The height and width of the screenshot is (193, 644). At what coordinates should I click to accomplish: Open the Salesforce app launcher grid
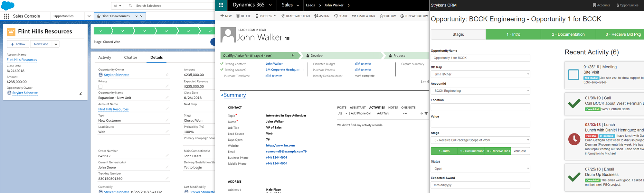[6, 16]
